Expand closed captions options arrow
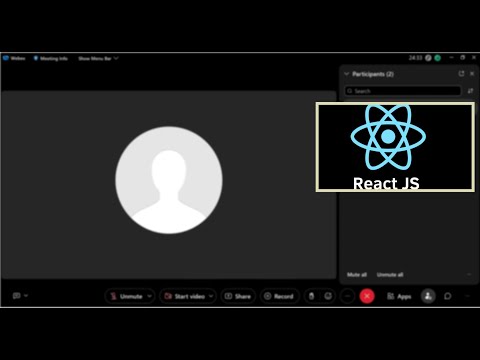Viewport: 480px width, 360px height. [x=26, y=296]
